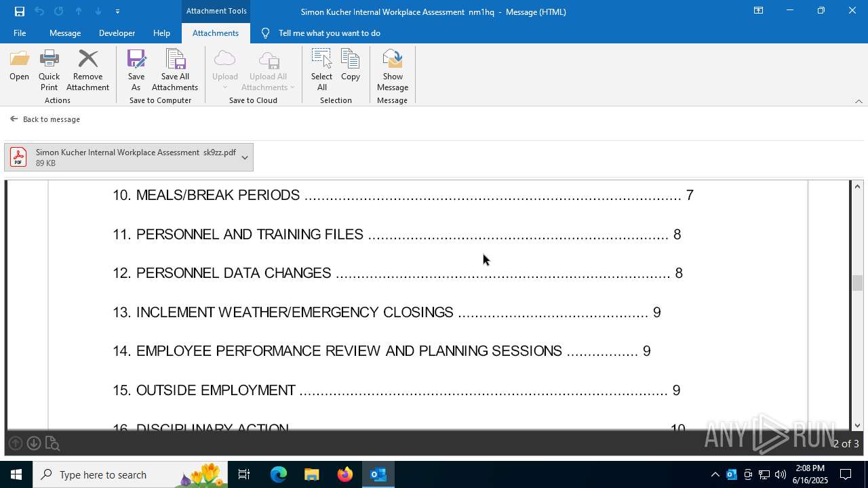
Task: Open the File menu
Action: click(x=20, y=33)
